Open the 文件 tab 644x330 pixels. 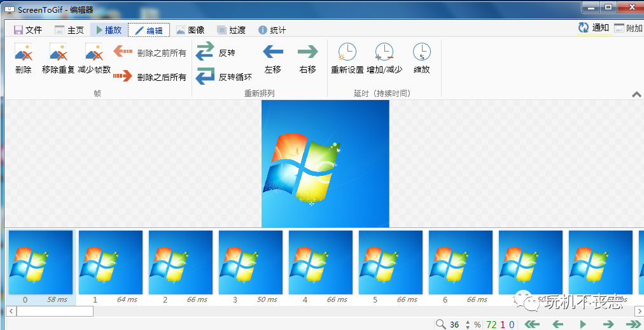pyautogui.click(x=29, y=30)
